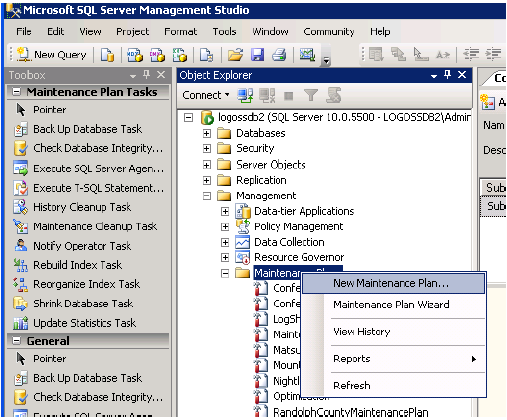Select New Maintenance Plan from context menu
The height and width of the screenshot is (420, 507).
393,283
